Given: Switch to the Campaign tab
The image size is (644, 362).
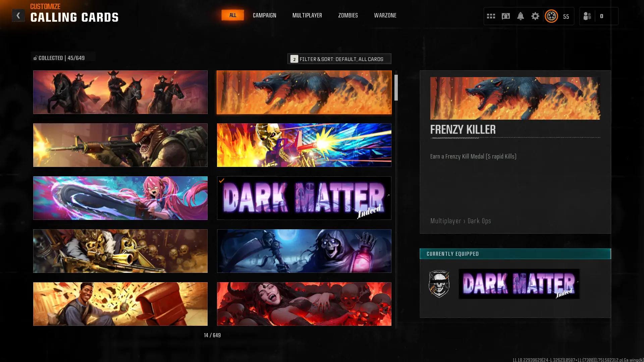Looking at the screenshot, I should click(264, 15).
